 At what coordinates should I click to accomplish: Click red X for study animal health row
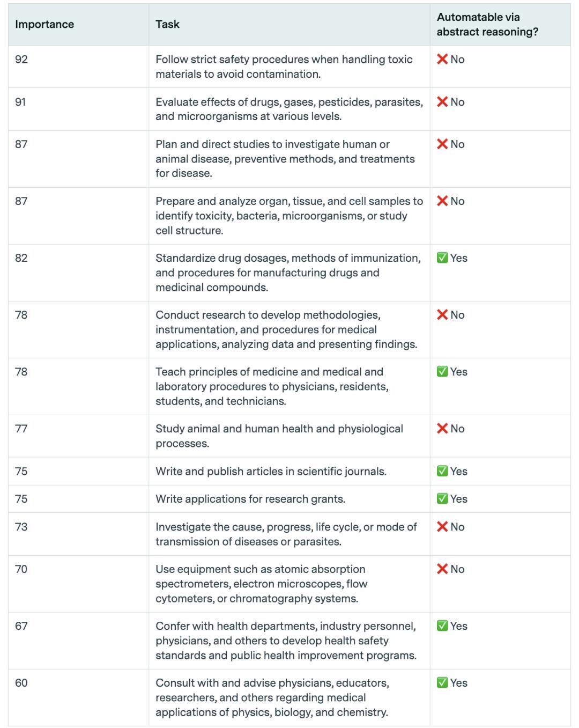[442, 429]
